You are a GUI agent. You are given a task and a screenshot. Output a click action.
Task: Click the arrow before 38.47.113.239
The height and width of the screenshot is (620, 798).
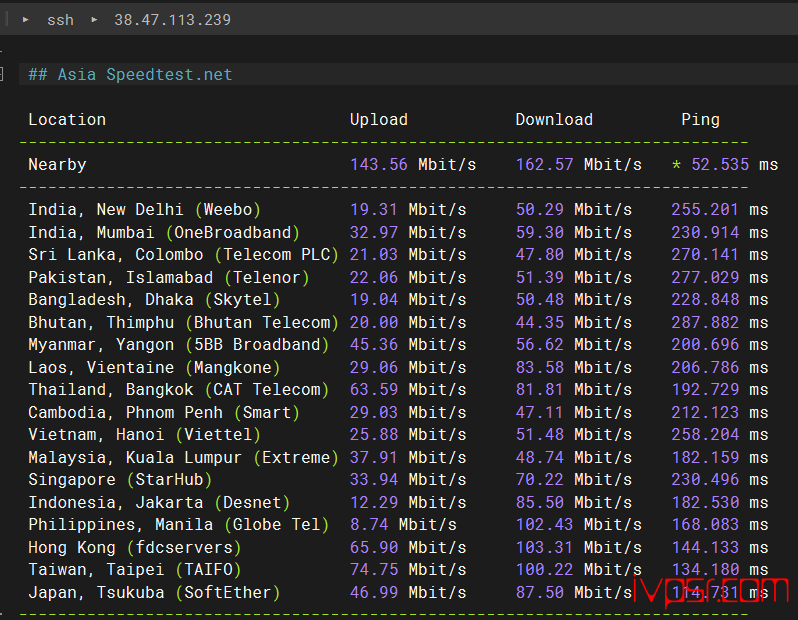94,20
